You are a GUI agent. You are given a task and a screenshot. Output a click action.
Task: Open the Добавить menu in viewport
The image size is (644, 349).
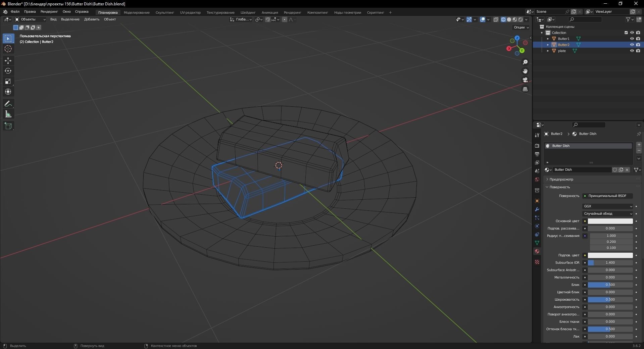[92, 19]
